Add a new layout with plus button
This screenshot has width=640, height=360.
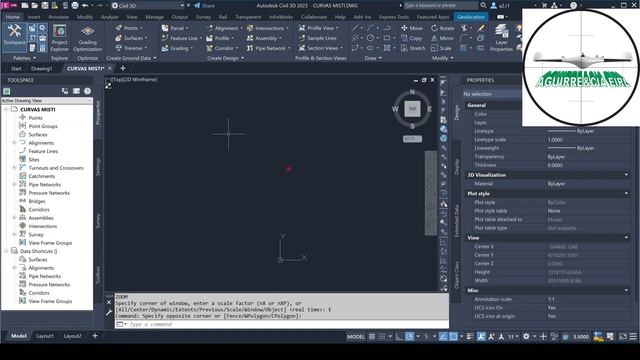pos(95,336)
